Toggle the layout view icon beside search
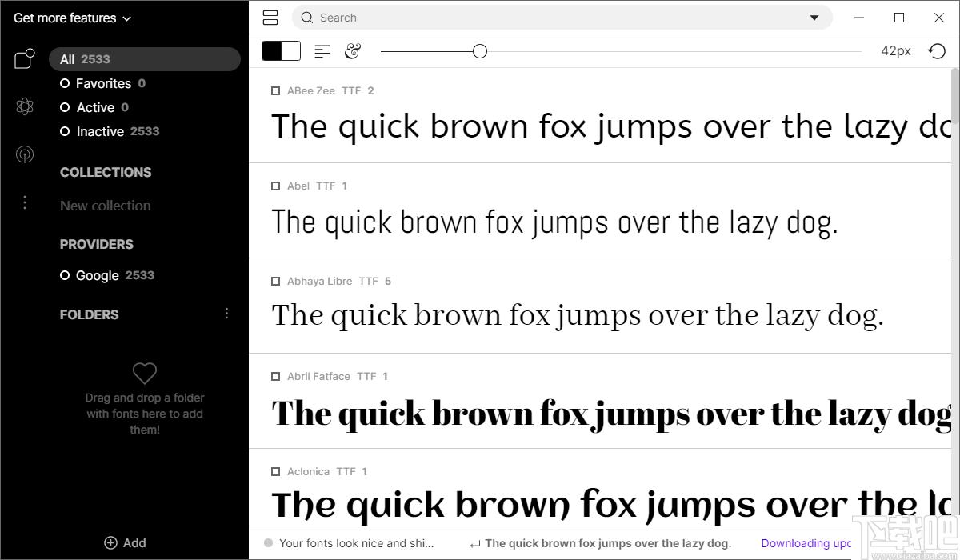This screenshot has height=560, width=960. point(270,18)
